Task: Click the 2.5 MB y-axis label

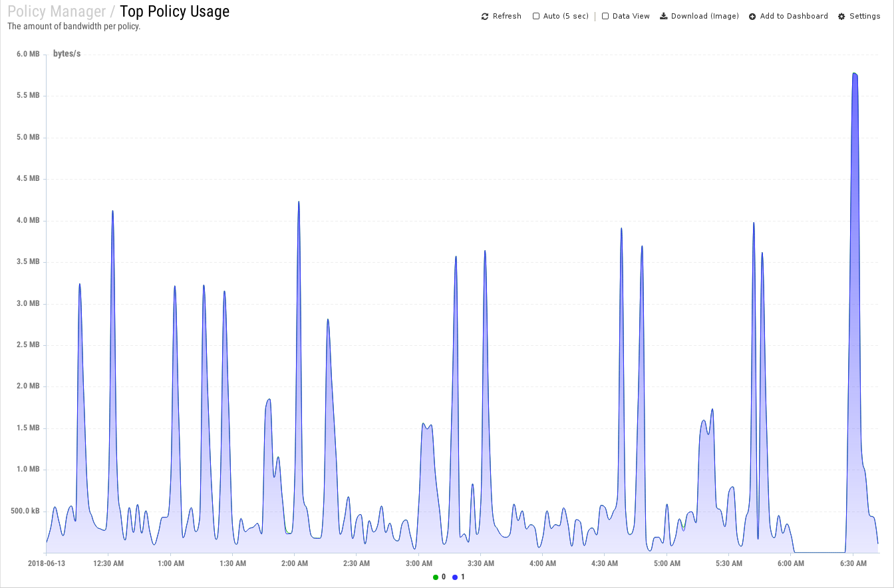Action: pos(29,345)
